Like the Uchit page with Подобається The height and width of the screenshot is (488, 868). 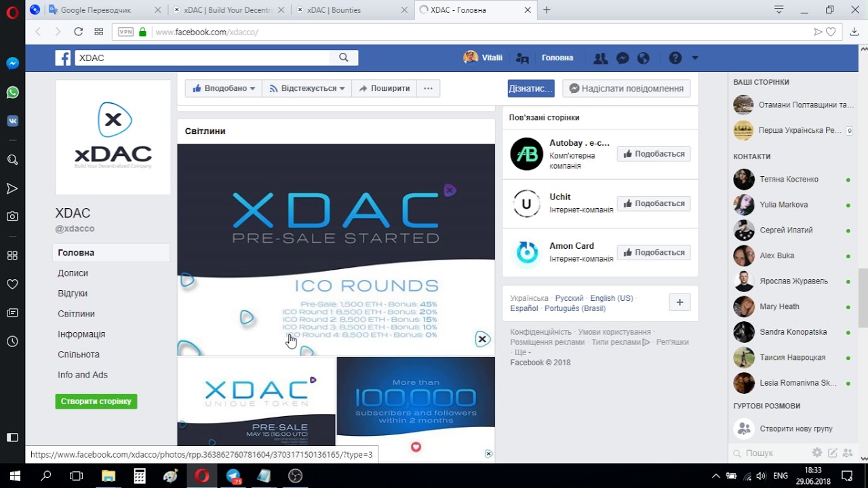(654, 203)
